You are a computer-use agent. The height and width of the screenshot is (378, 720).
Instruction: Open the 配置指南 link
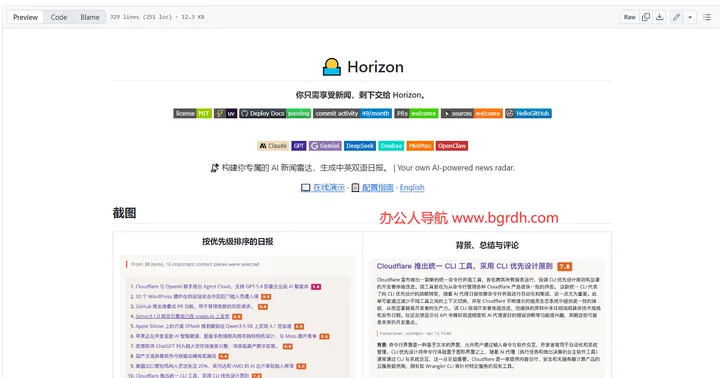373,187
